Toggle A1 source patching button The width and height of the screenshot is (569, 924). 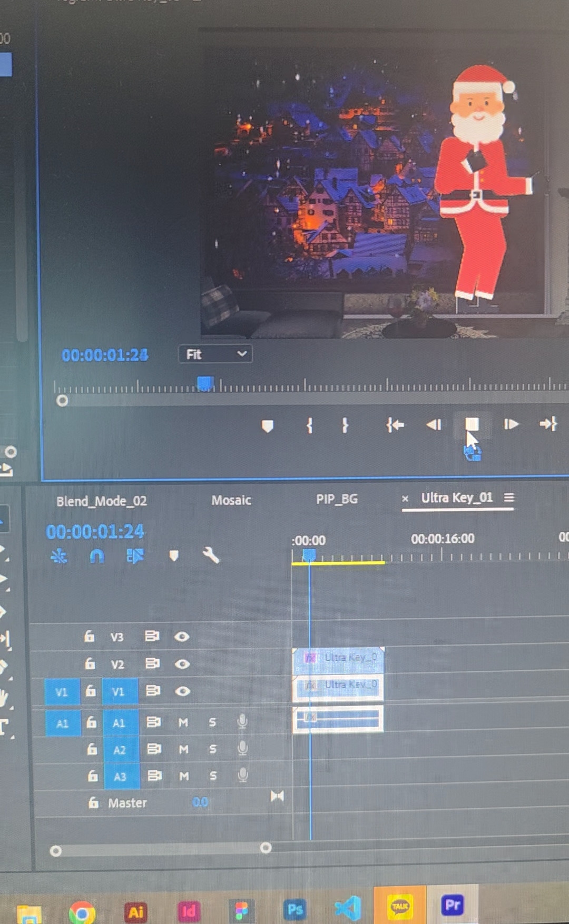point(63,723)
